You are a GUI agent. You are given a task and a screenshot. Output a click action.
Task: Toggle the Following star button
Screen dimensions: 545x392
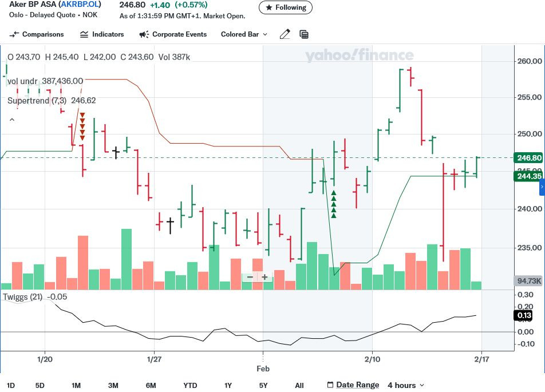click(x=286, y=7)
